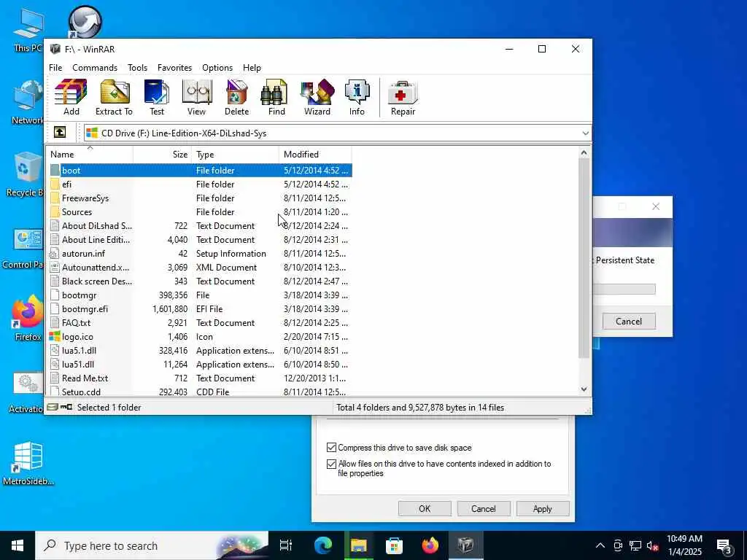747x560 pixels.
Task: Click the muted volume tray icon
Action: pyautogui.click(x=653, y=545)
